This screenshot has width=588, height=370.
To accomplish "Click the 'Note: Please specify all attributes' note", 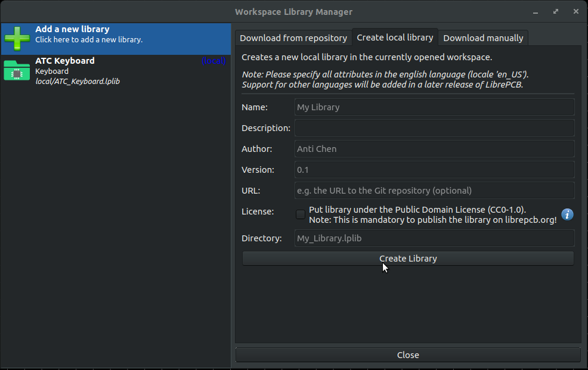I will point(385,74).
